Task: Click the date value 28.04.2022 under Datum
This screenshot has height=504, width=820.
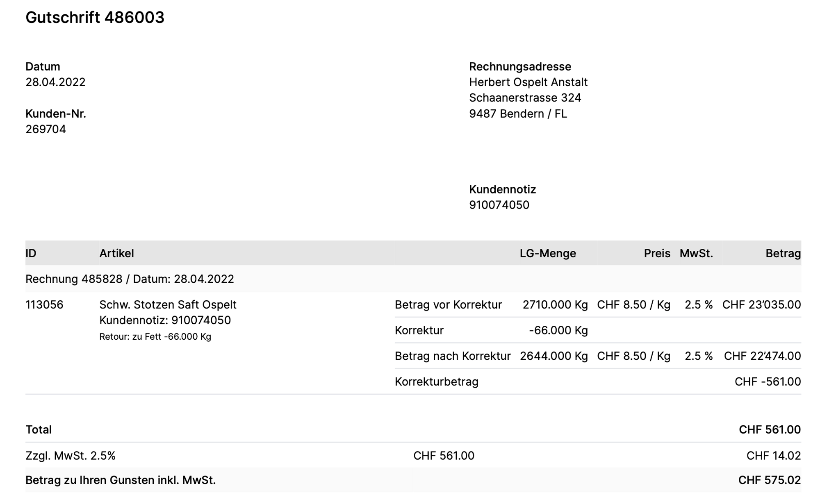Action: [x=55, y=82]
